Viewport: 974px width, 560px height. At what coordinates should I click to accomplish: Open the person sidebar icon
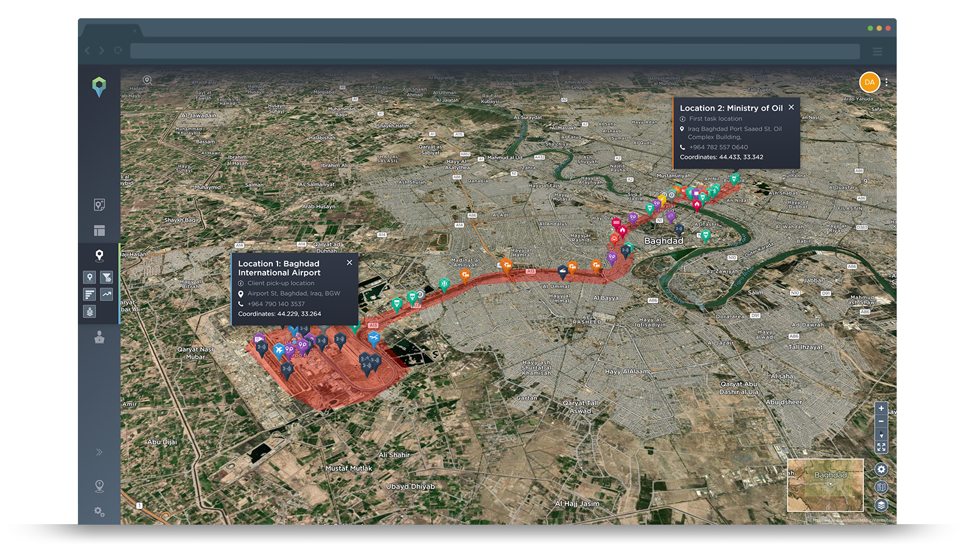[99, 337]
